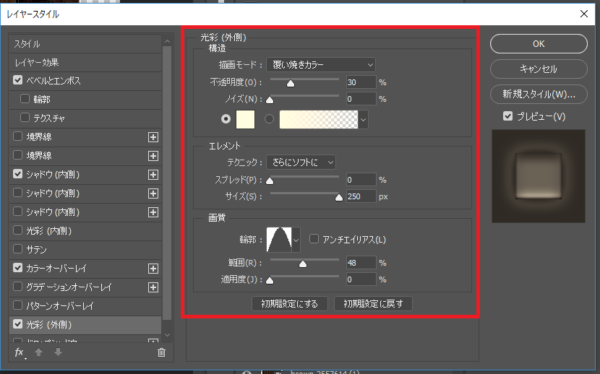The height and width of the screenshot is (374, 600).
Task: Open the 描画モード dropdown showing 覆い焼きカラー
Action: point(321,65)
